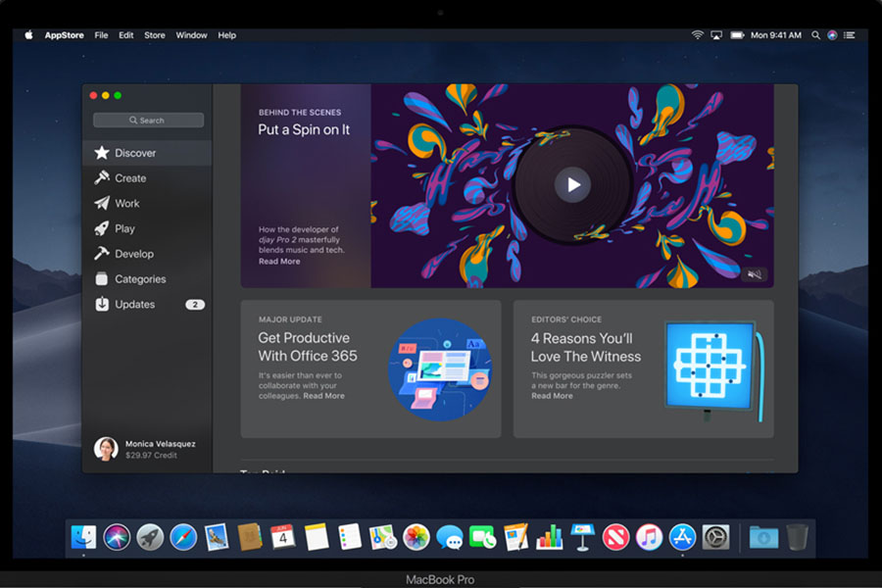
Task: Launch Maps from the Dock
Action: click(383, 537)
